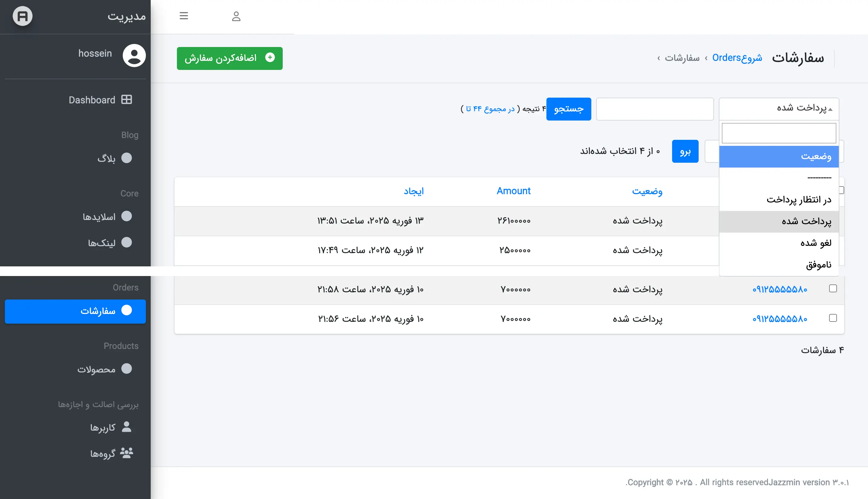Collapse the پرداخت شده status dropdown

coord(778,109)
